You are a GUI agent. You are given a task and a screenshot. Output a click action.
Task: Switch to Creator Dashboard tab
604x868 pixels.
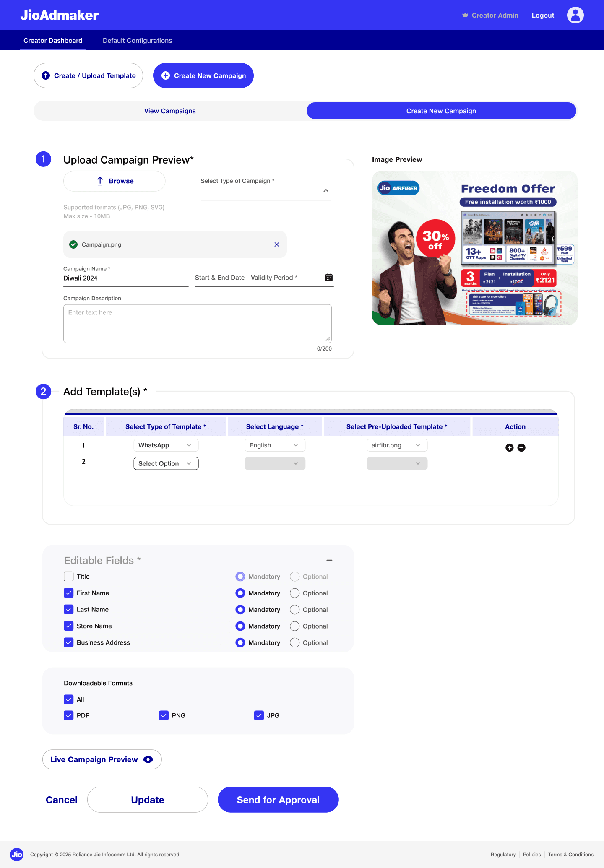[53, 41]
